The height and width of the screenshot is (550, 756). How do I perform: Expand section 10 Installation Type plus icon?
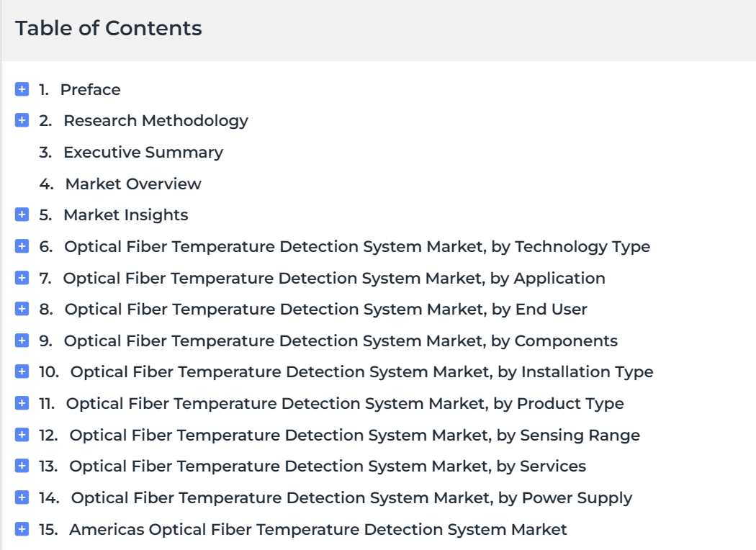[x=22, y=371]
